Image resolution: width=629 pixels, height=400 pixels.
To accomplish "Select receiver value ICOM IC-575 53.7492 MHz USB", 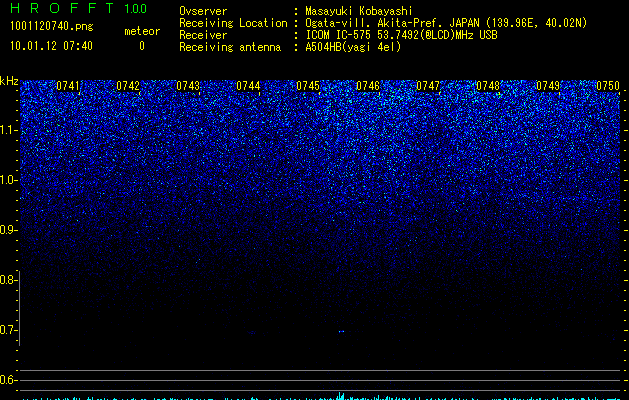I will tap(401, 35).
